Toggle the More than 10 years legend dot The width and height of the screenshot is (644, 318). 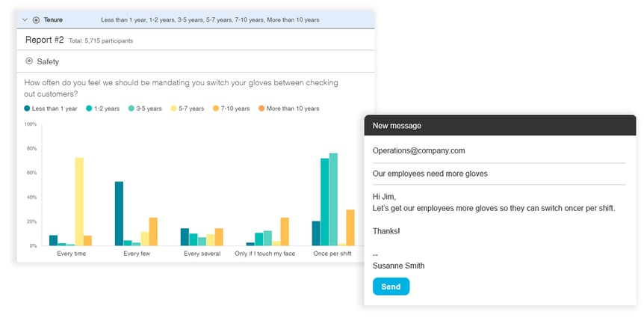pos(262,108)
